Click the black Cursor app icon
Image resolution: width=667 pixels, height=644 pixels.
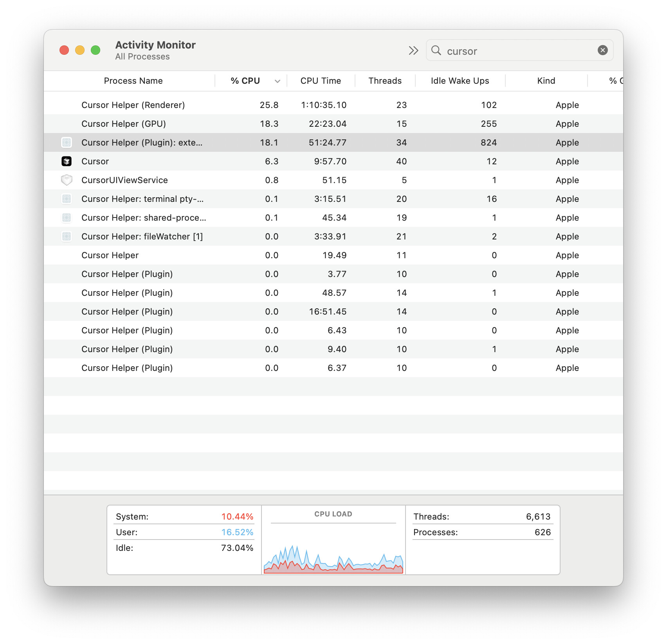pyautogui.click(x=67, y=161)
